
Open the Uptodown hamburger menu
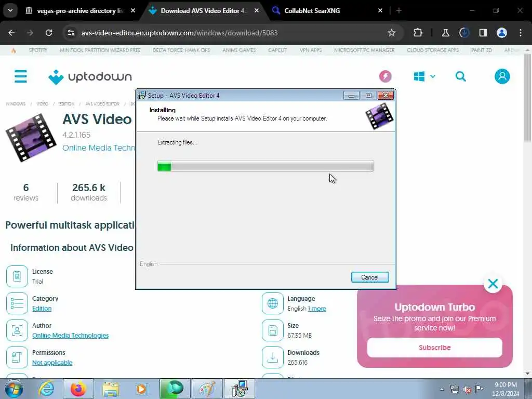click(21, 76)
